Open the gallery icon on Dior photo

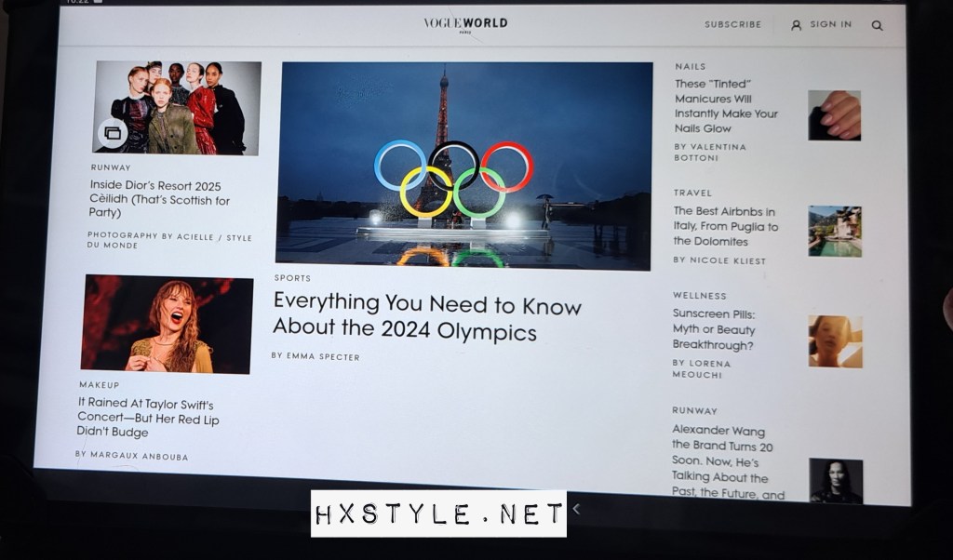point(113,133)
